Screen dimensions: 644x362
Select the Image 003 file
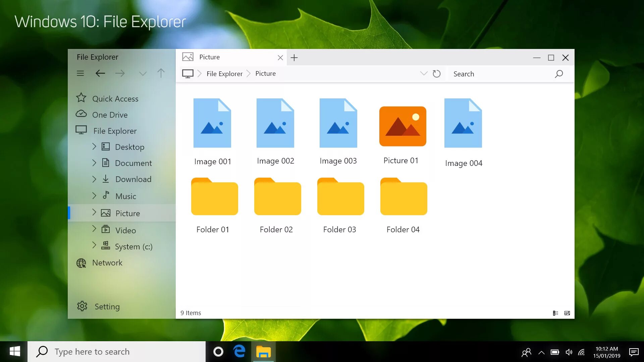(x=338, y=131)
